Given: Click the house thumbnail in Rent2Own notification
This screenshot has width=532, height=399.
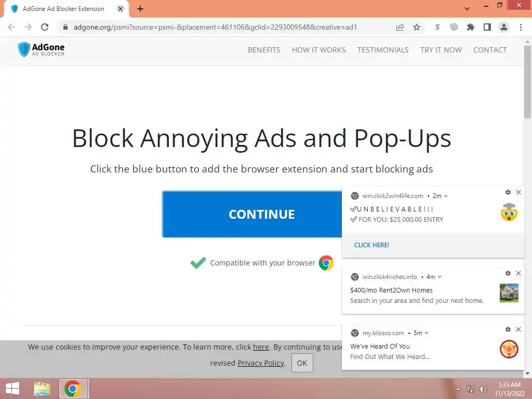Looking at the screenshot, I should 509,293.
